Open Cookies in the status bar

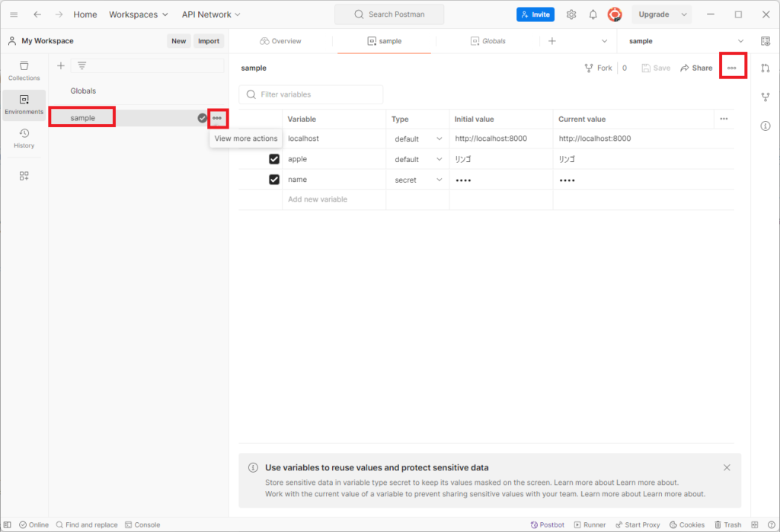click(x=687, y=524)
